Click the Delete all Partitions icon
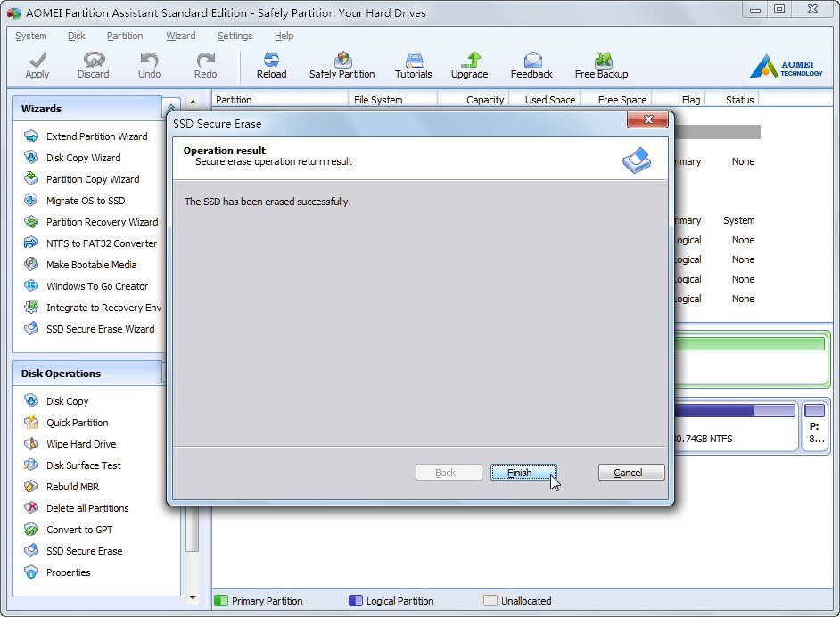840x617 pixels. 31,507
